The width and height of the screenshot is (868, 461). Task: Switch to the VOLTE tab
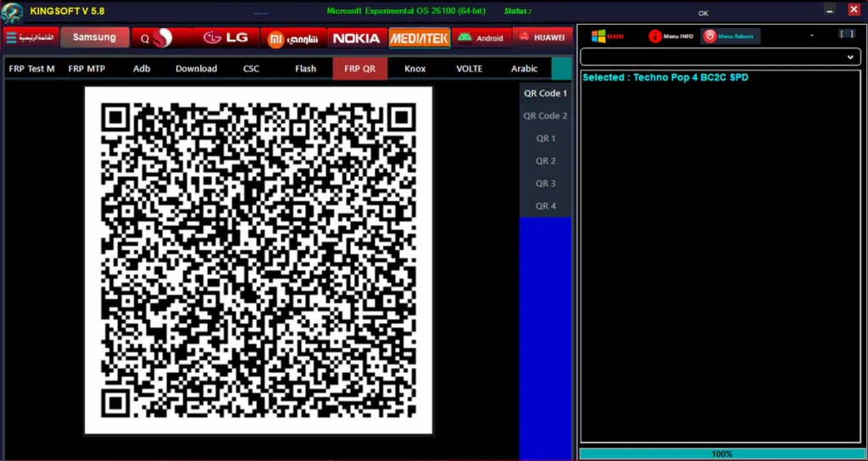click(470, 69)
